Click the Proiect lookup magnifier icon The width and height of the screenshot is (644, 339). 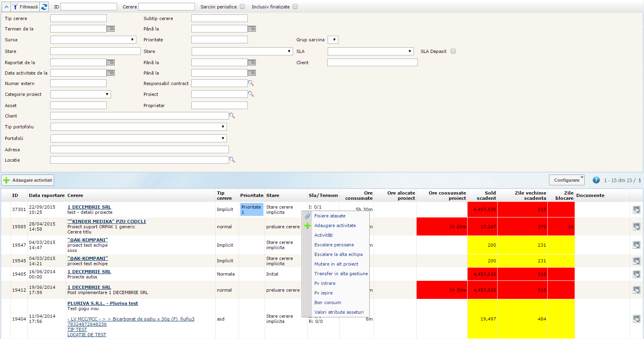[x=251, y=94]
